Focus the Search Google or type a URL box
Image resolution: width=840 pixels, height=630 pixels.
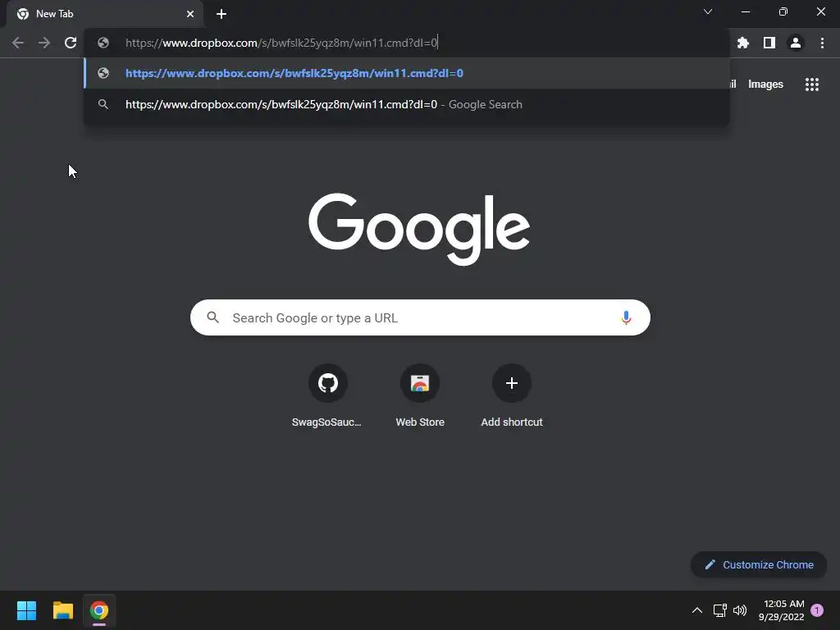pos(420,317)
